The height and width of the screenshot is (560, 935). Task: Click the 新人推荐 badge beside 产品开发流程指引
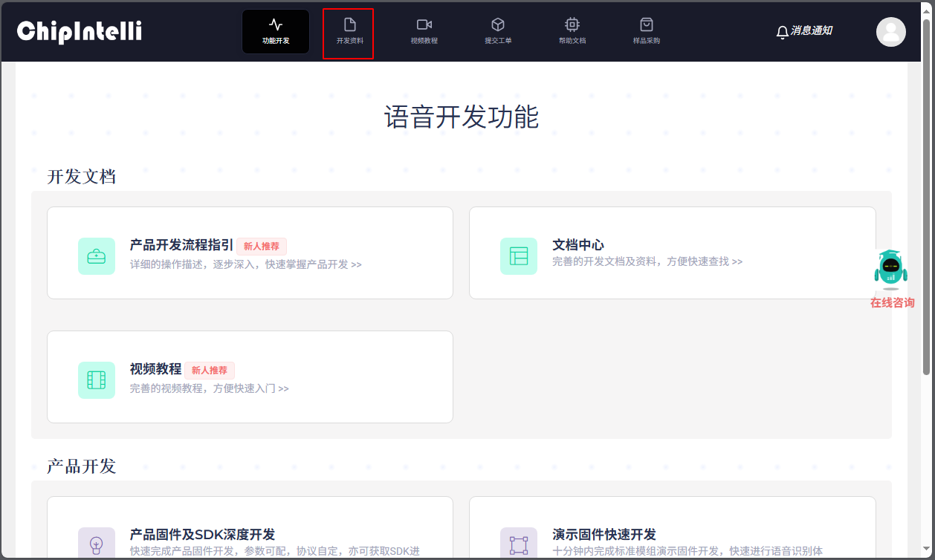262,247
